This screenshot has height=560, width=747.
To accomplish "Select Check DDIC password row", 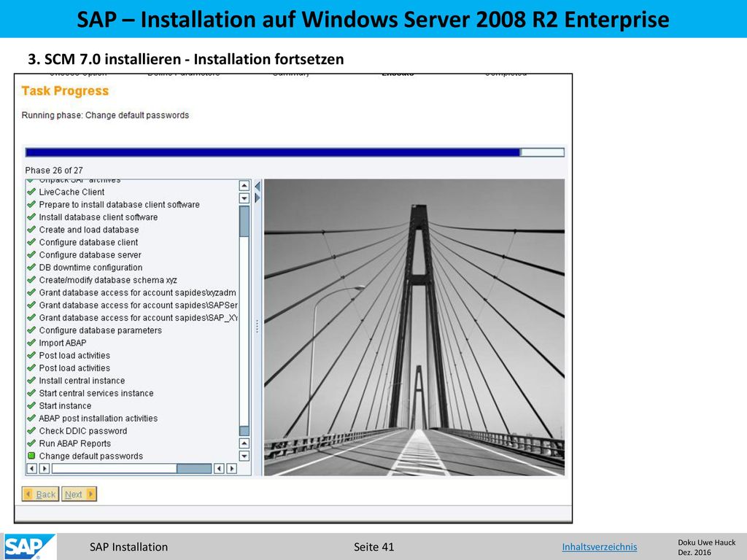I will pos(83,431).
